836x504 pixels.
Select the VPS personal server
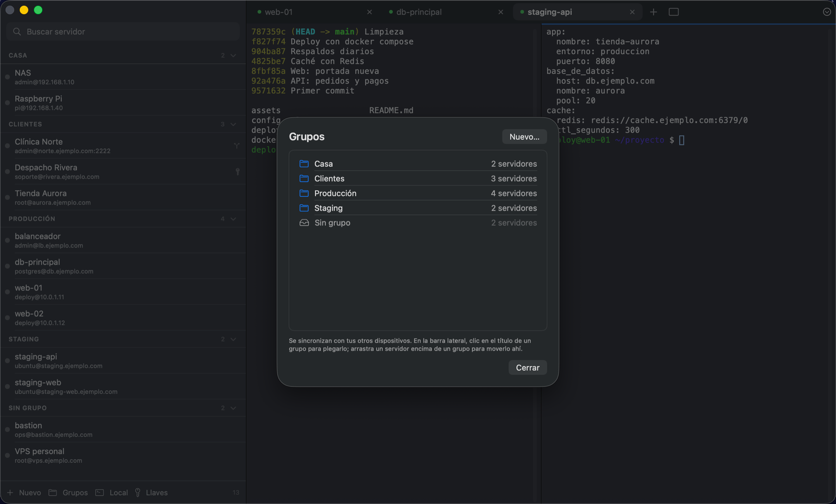pyautogui.click(x=123, y=455)
